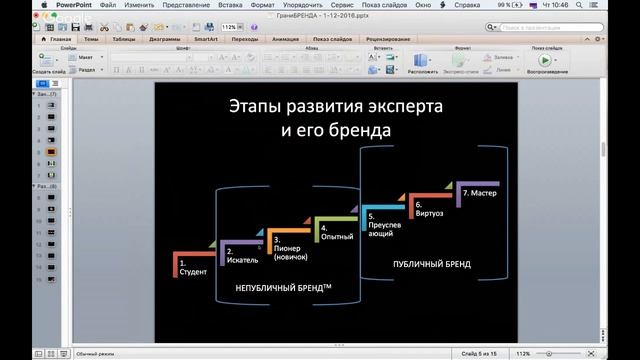The height and width of the screenshot is (360, 640).
Task: Select slide 15 thumbnail
Action: coord(51,279)
